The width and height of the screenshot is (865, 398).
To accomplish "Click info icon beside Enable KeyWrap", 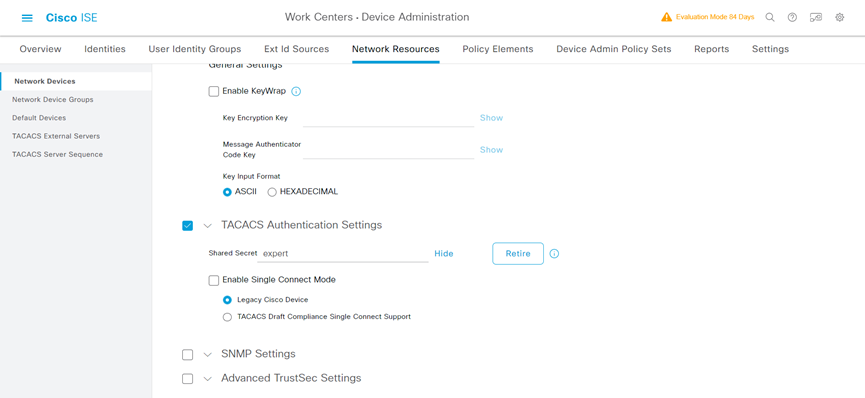I will point(296,92).
